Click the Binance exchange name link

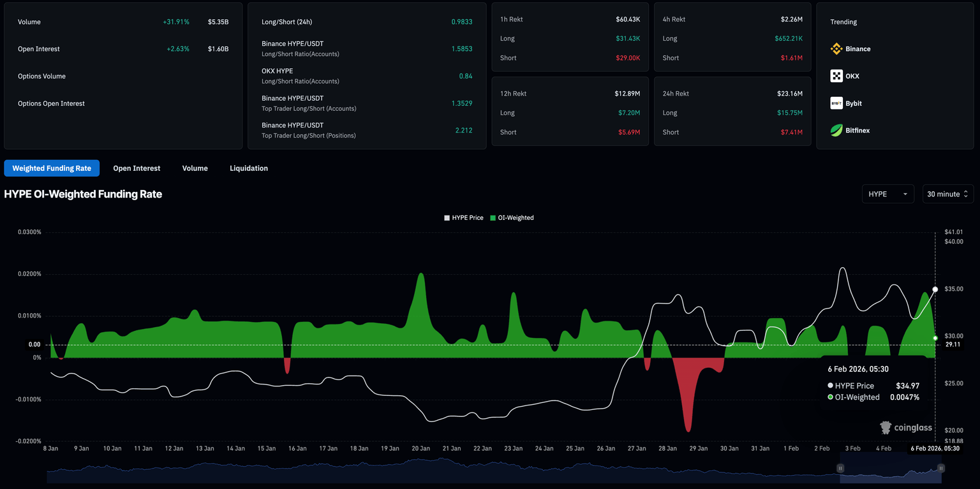858,49
